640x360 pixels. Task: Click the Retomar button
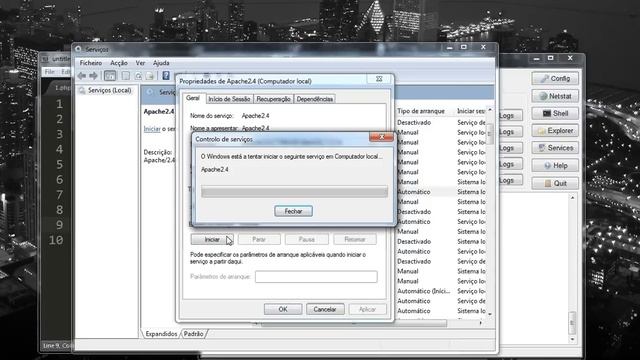click(355, 239)
